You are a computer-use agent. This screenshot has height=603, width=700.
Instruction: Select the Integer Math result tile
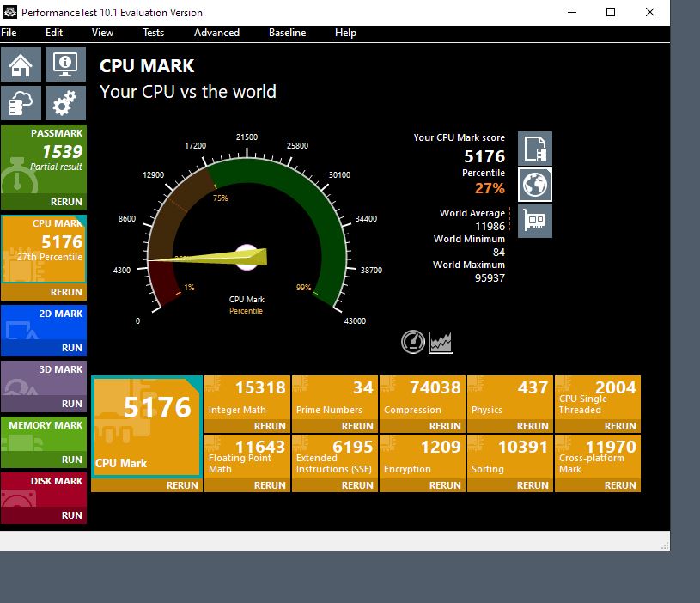[x=247, y=397]
